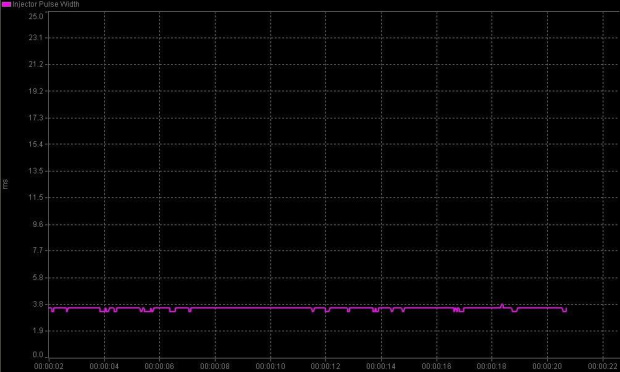Select the 19.2 y-axis tick label
This screenshot has width=620, height=372.
(36, 91)
